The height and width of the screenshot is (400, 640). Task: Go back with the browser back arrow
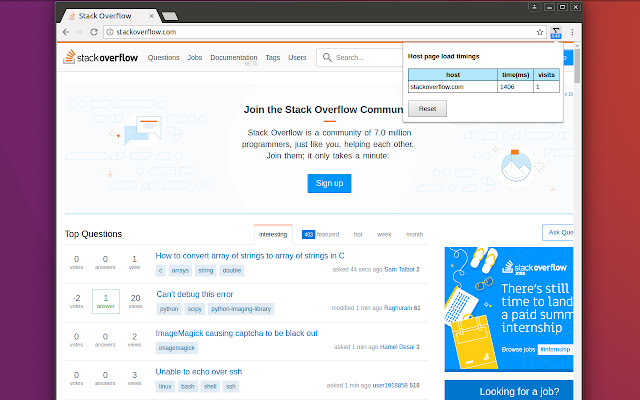pyautogui.click(x=66, y=32)
